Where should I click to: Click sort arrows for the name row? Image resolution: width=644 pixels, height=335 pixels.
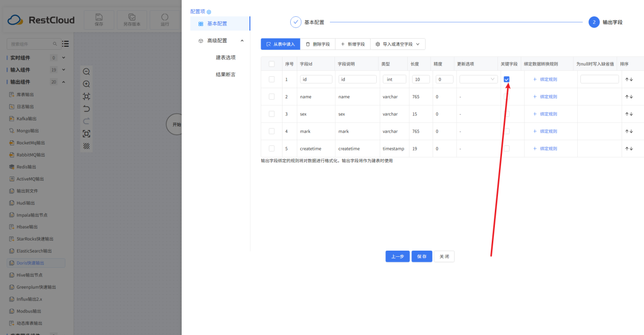629,97
